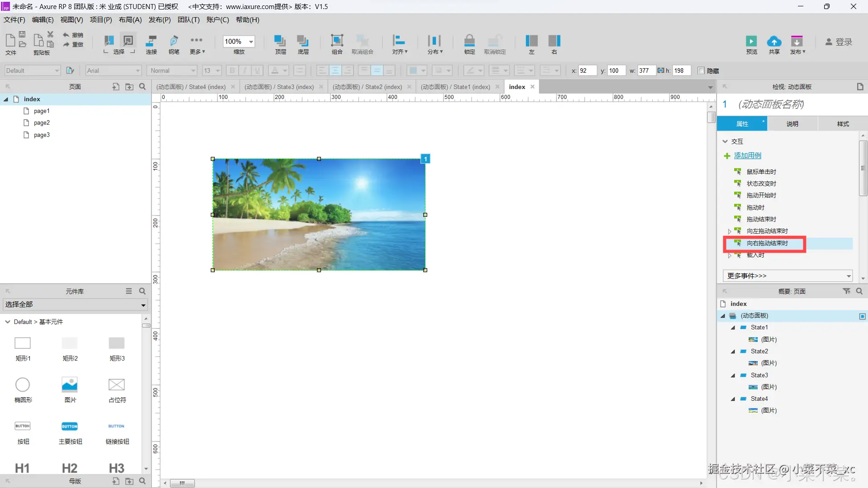Toggle the Hidden (隐藏) checkbox
The width and height of the screenshot is (868, 488).
click(x=701, y=70)
